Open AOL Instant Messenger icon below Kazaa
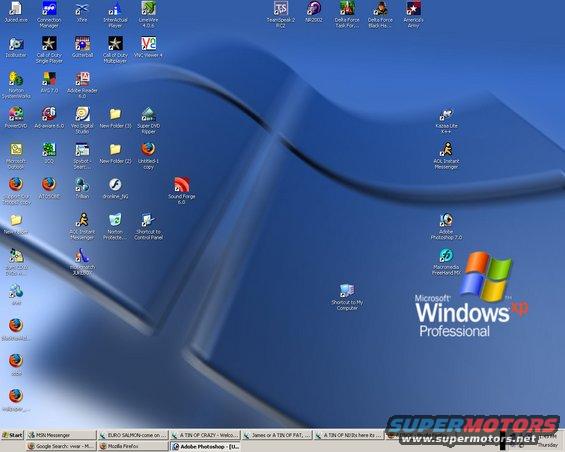Screen dimensions: 565x452 446,155
